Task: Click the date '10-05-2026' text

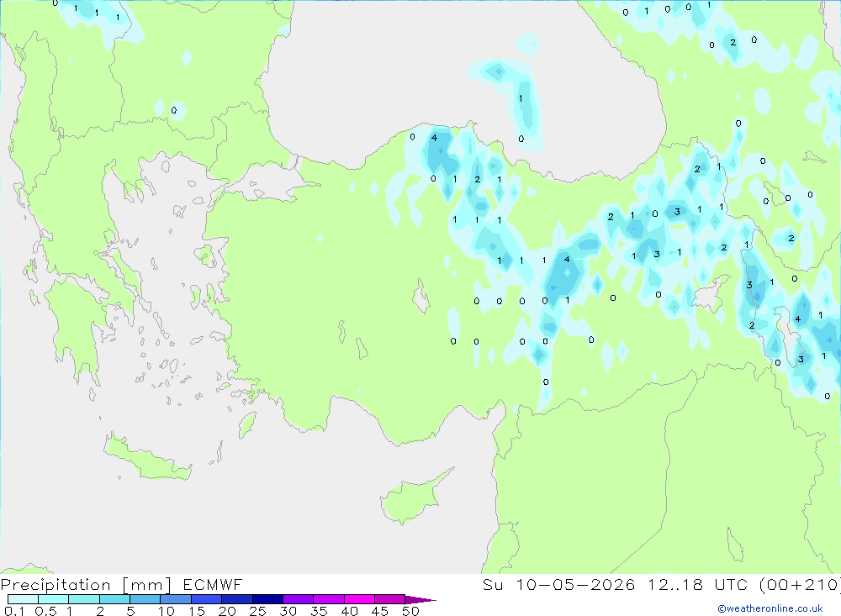Action: pos(575,585)
